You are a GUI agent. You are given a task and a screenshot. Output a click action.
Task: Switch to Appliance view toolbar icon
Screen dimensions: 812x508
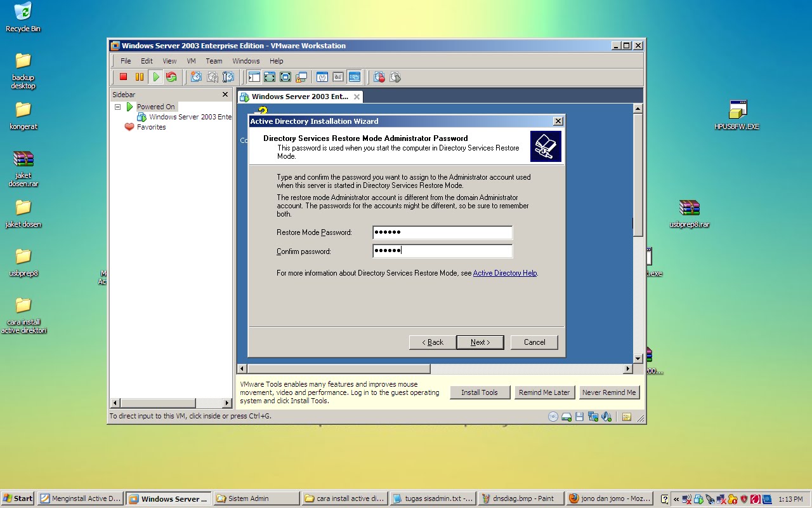click(x=338, y=77)
